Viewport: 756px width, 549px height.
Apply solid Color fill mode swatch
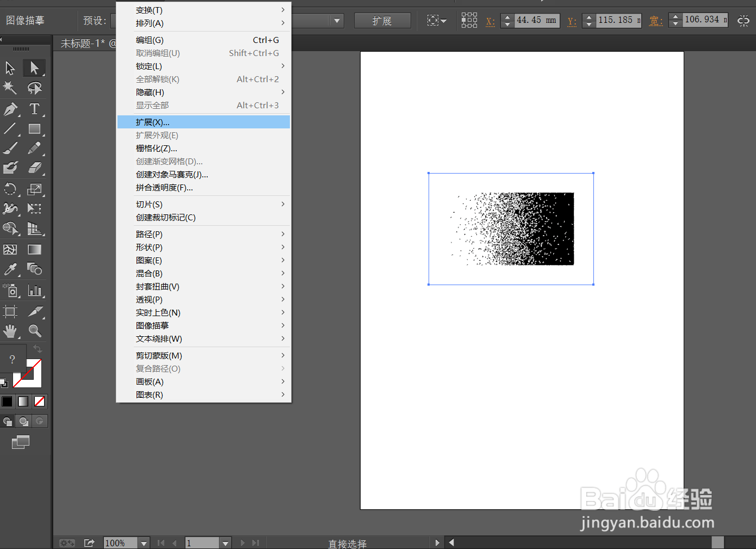(7, 402)
